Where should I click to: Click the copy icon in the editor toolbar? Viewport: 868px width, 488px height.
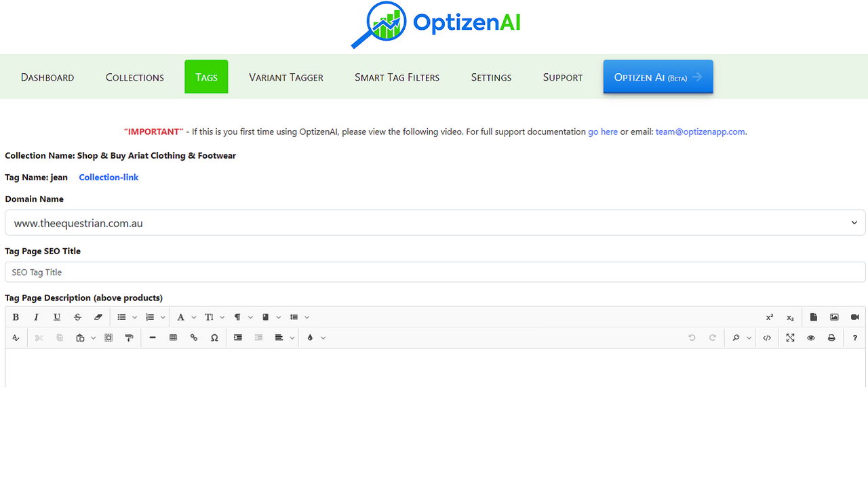coord(60,338)
